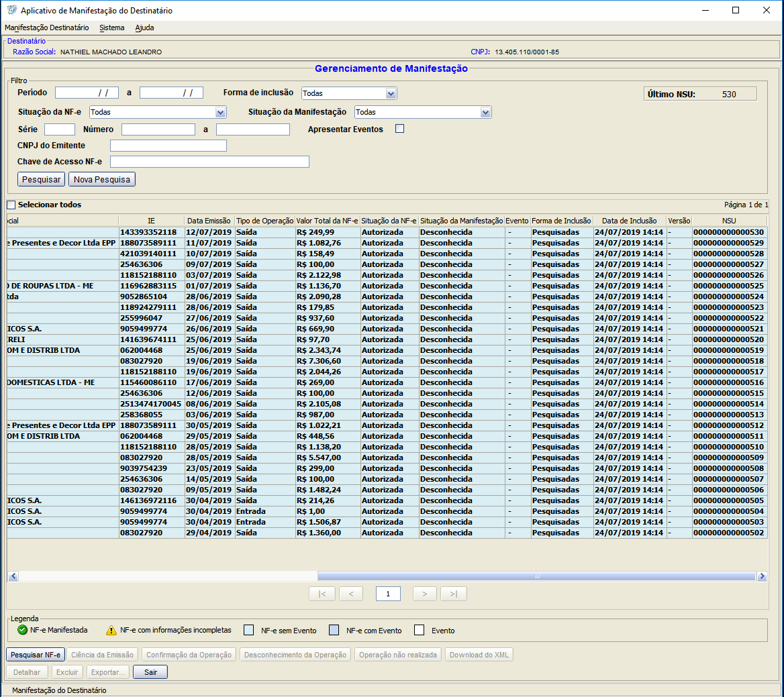
Task: Click the Tipo de Operação column header
Action: [264, 221]
